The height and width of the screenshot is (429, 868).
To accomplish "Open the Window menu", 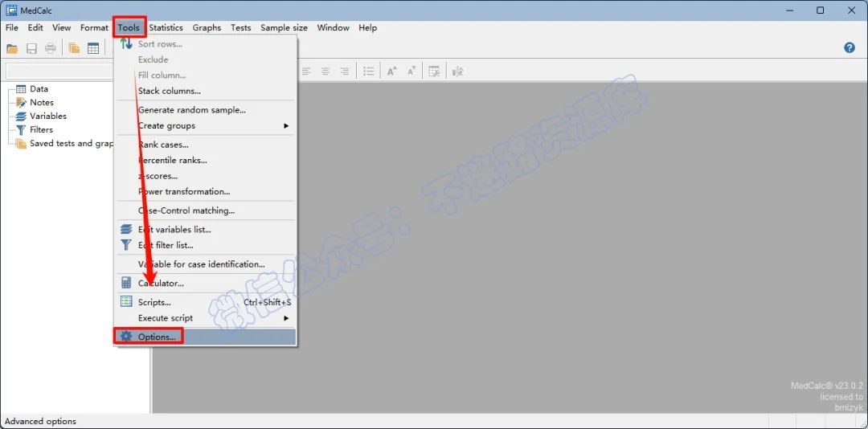I will click(x=334, y=27).
